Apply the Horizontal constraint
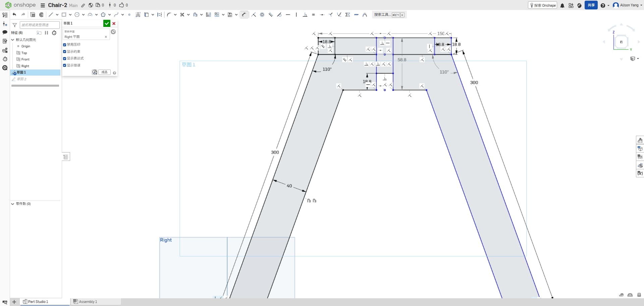The width and height of the screenshot is (644, 306). tap(288, 14)
